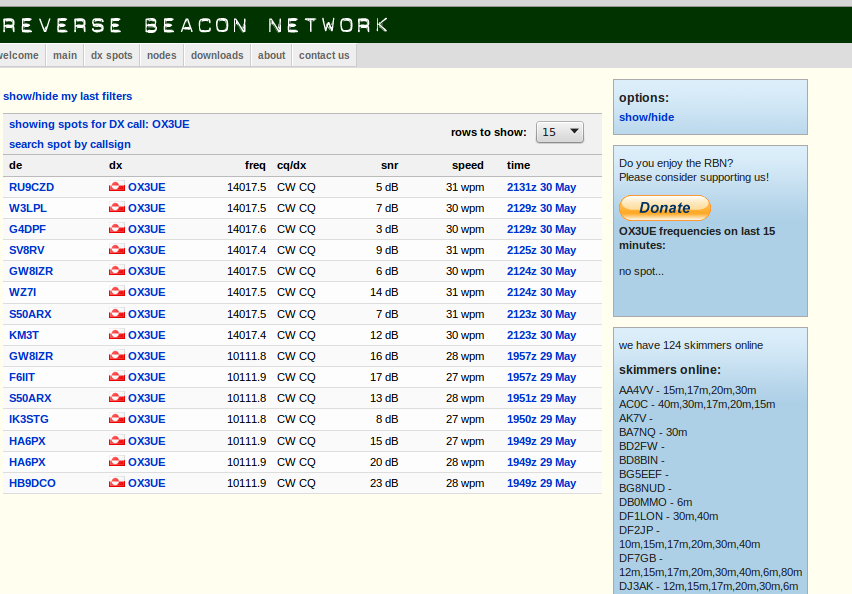This screenshot has height=594, width=852.
Task: Open the IK3STG spotter link
Action: coord(29,420)
